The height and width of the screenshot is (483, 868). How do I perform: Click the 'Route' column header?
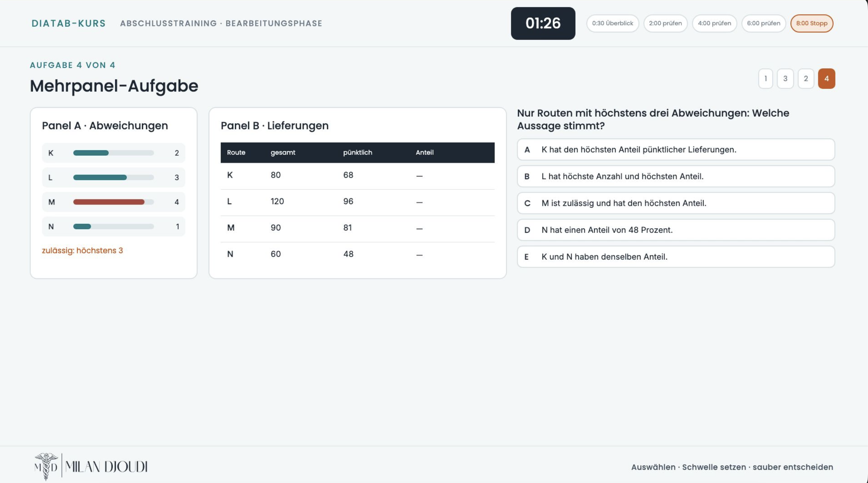tap(236, 152)
